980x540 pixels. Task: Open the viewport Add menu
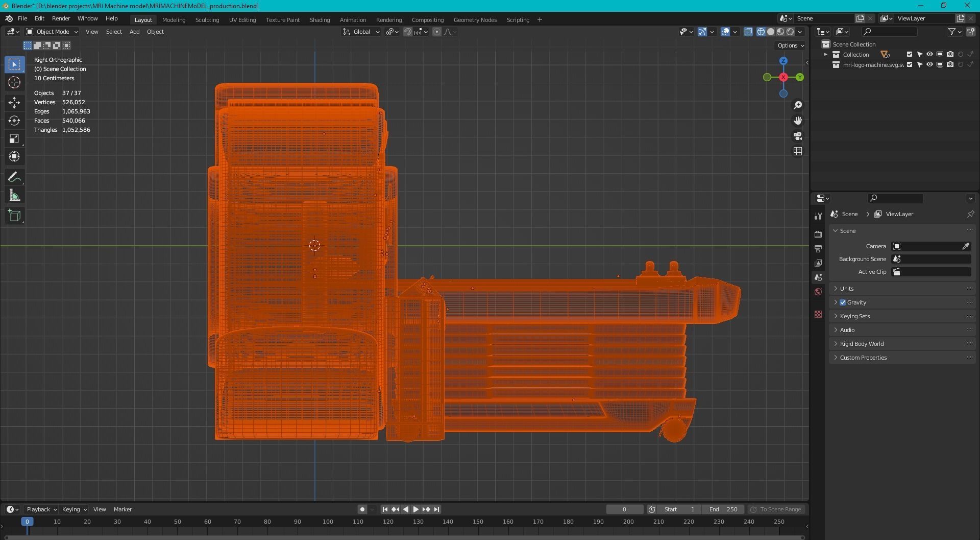(134, 32)
